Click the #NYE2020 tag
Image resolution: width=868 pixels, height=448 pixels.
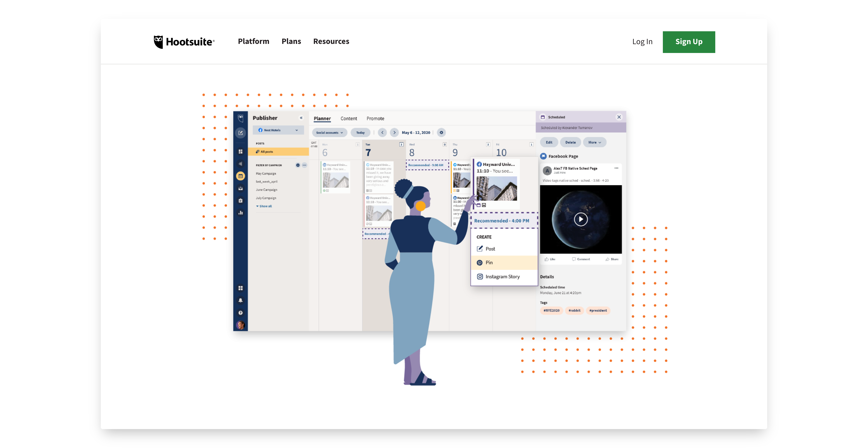click(x=552, y=310)
